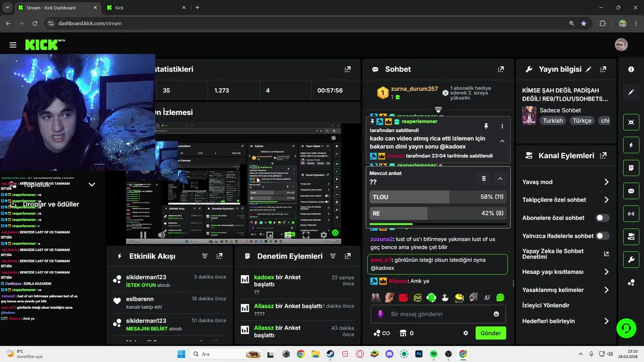Screen dimensions: 644x362
Task: Edit stream info with the pencil icon beside Yayın bilgisi
Action: pyautogui.click(x=589, y=69)
